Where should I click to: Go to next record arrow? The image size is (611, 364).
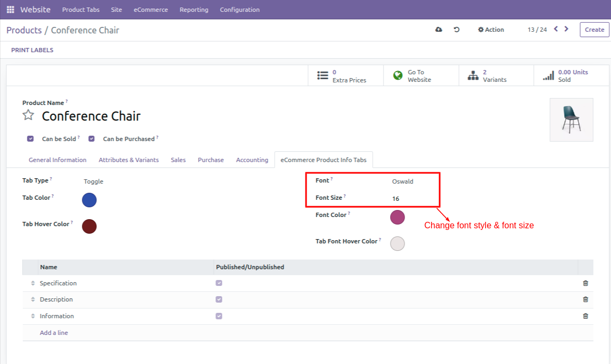pos(567,29)
